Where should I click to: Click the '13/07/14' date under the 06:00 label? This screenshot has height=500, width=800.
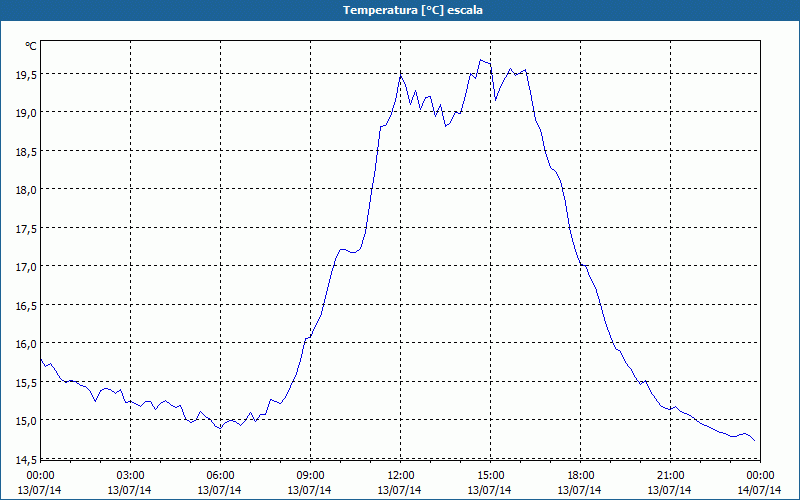219,490
